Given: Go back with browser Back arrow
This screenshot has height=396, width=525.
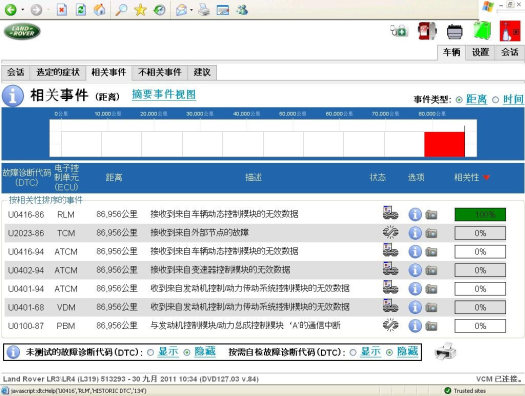Looking at the screenshot, I should [11, 10].
